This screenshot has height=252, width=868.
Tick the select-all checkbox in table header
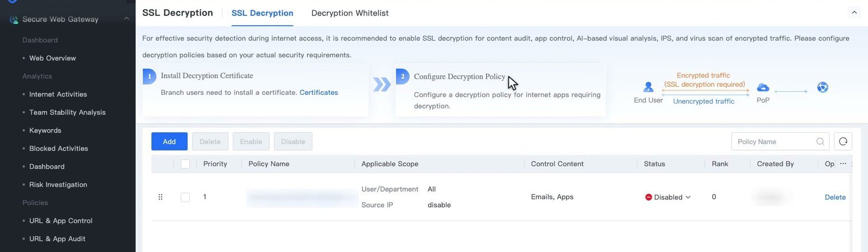(x=186, y=164)
